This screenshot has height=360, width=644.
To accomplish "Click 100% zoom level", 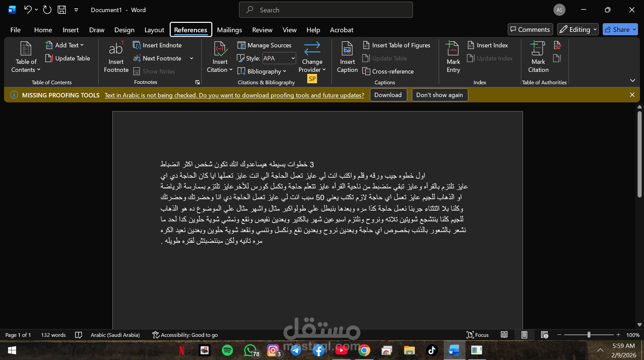I will (633, 335).
